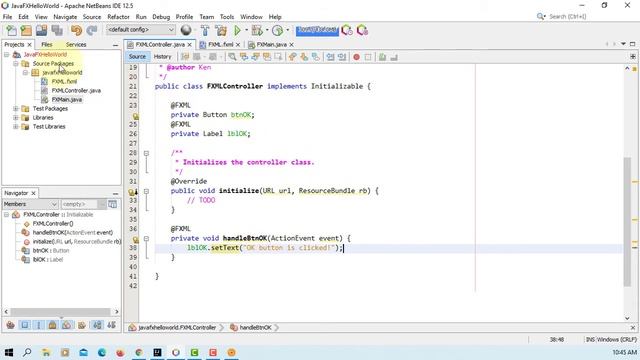
Task: Click the Undo toolbar icon
Action: (x=76, y=31)
